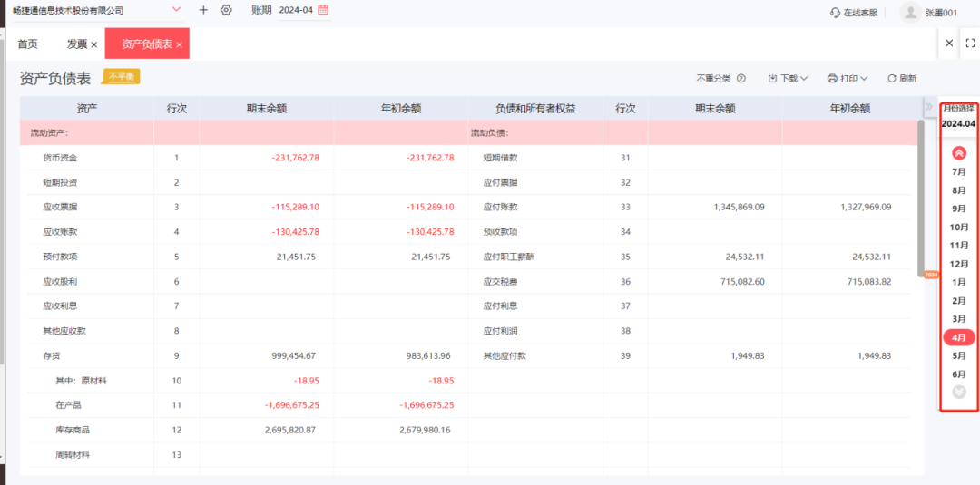Screen dimensions: 980x485
Task: Expand the company name dropdown
Action: [176, 9]
